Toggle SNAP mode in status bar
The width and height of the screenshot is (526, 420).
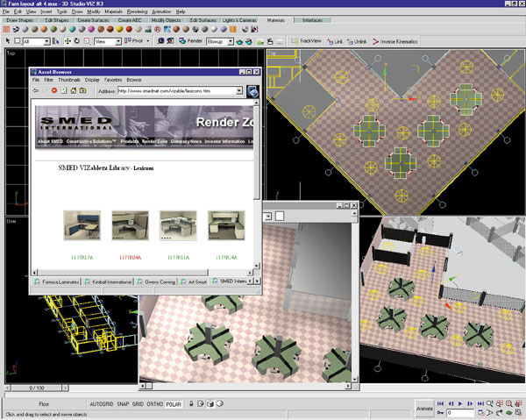pyautogui.click(x=123, y=404)
